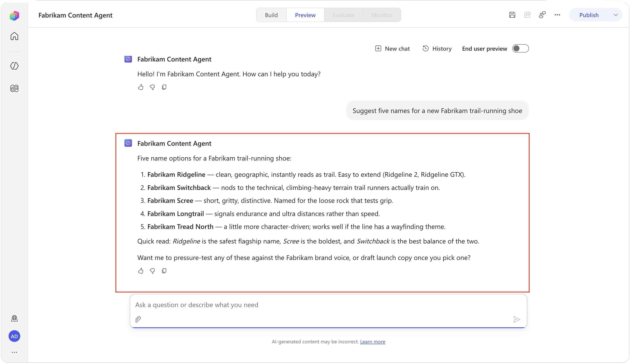Viewport: 630px width, 364px height.
Task: Toggle End user preview switch
Action: coord(520,48)
